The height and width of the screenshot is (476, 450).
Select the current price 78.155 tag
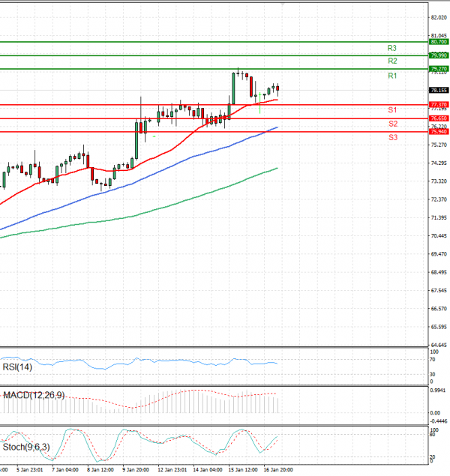(439, 90)
